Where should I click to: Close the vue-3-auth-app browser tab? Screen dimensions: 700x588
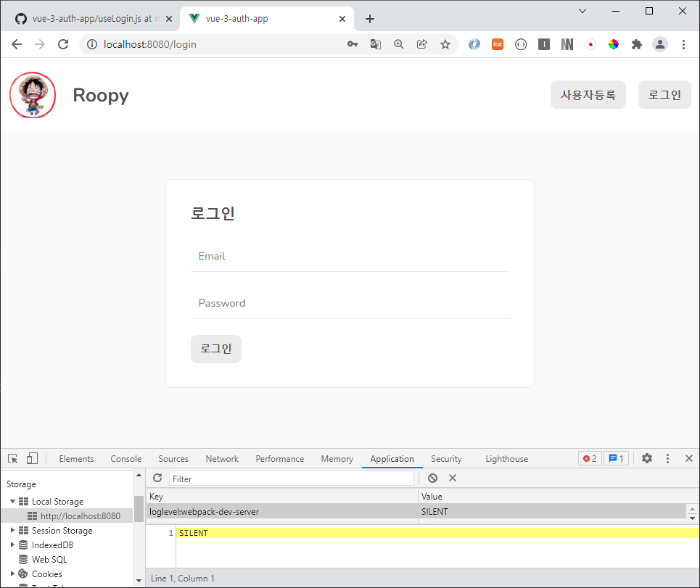pos(342,19)
